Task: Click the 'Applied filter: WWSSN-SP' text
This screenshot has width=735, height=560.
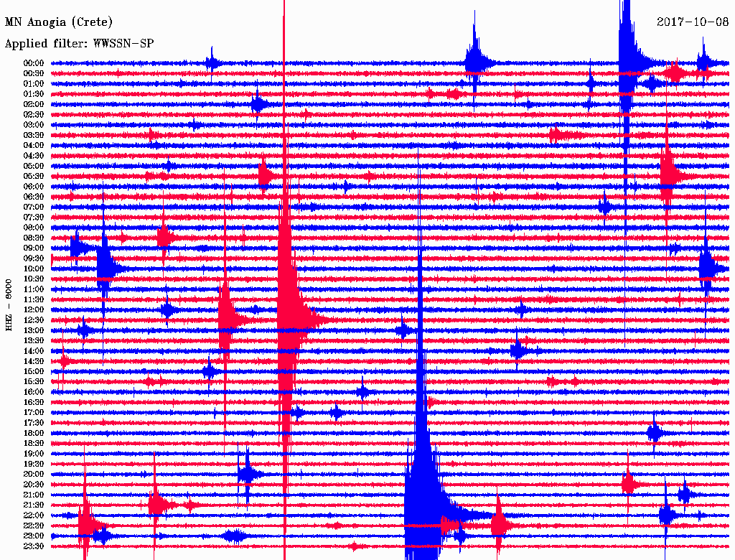Action: coord(79,44)
